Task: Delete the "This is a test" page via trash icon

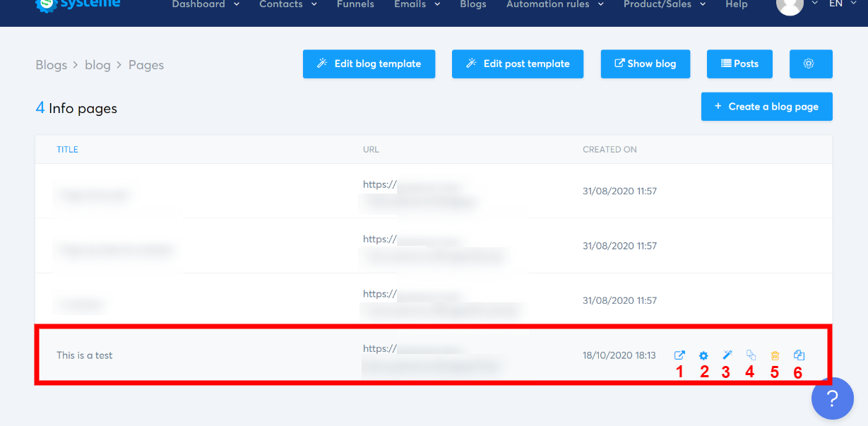Action: [x=774, y=355]
